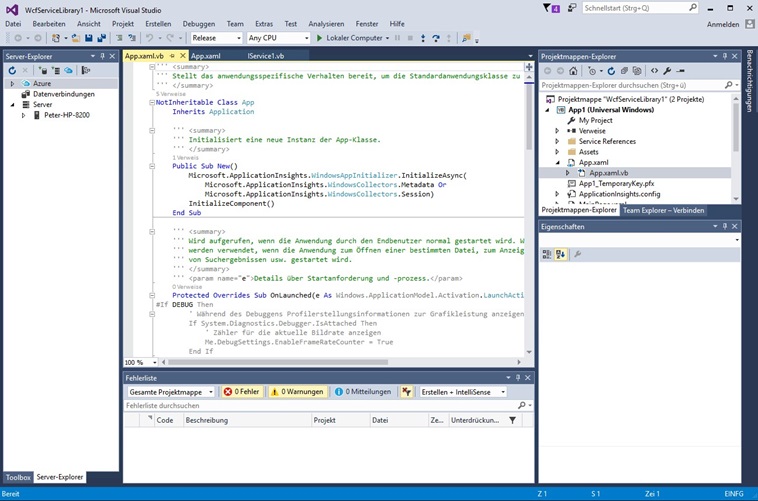Open the Debuggen menu

pyautogui.click(x=198, y=23)
